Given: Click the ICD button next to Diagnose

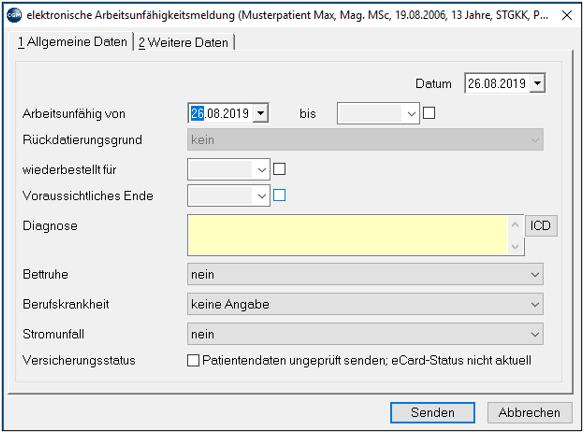Looking at the screenshot, I should click(541, 226).
